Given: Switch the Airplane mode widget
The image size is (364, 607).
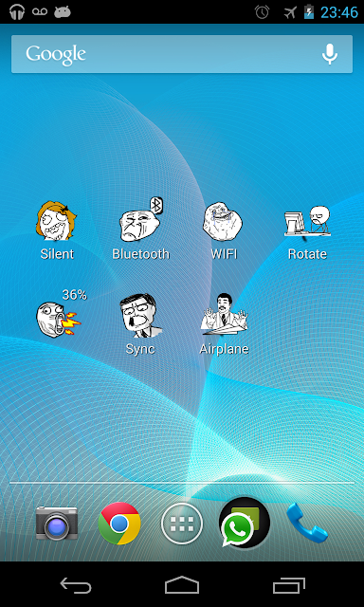Looking at the screenshot, I should click(224, 324).
